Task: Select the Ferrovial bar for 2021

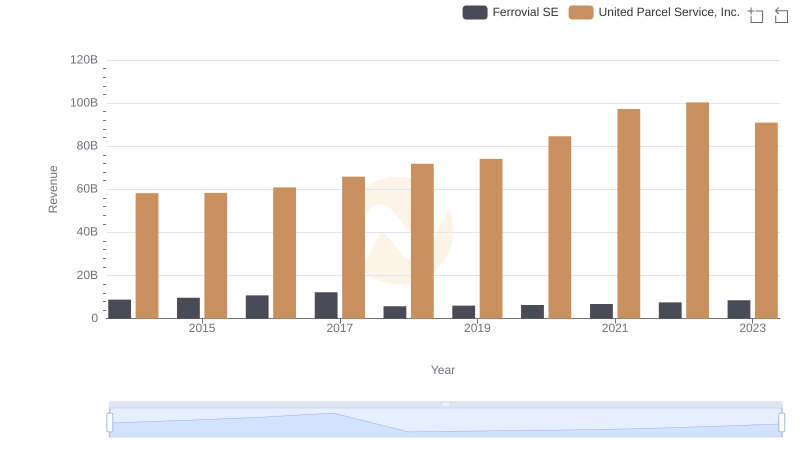Action: [601, 311]
